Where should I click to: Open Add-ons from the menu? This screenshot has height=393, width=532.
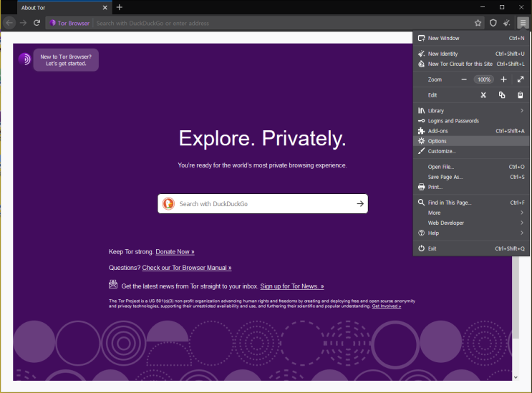point(471,131)
